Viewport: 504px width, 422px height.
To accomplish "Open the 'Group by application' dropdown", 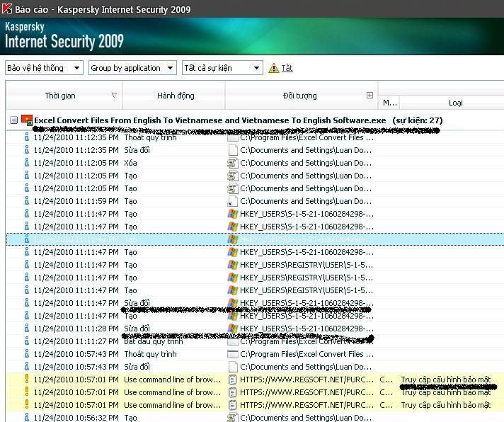I will [x=132, y=68].
